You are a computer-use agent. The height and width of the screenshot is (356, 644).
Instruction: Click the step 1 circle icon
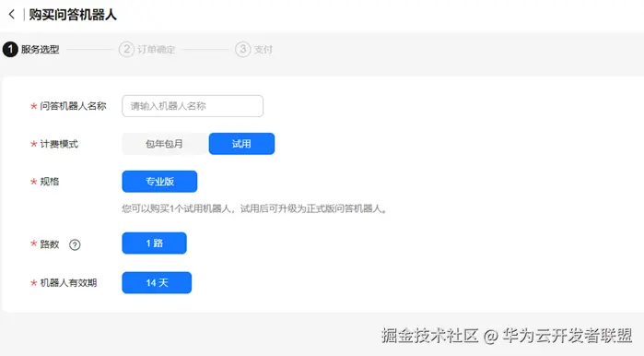(x=10, y=49)
